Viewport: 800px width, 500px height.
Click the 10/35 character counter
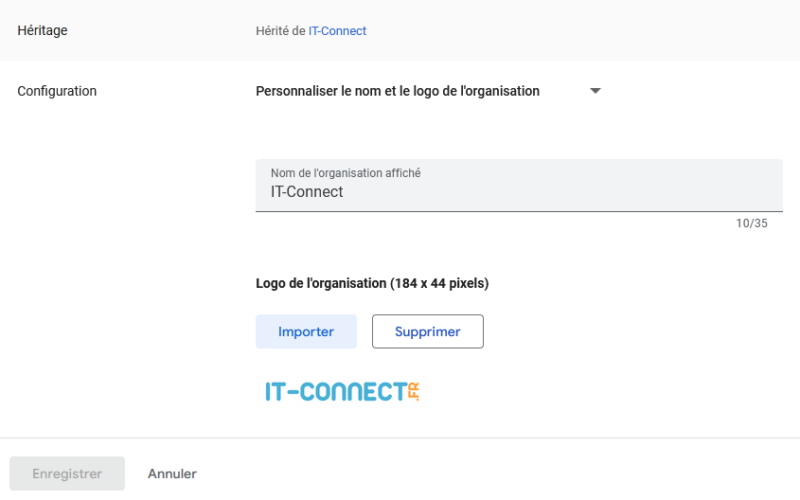[751, 223]
